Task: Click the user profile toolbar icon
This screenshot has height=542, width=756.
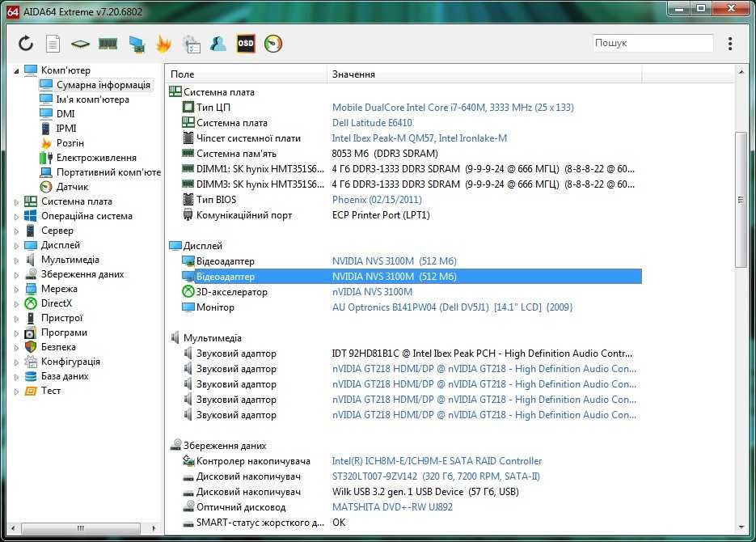Action: pos(218,44)
